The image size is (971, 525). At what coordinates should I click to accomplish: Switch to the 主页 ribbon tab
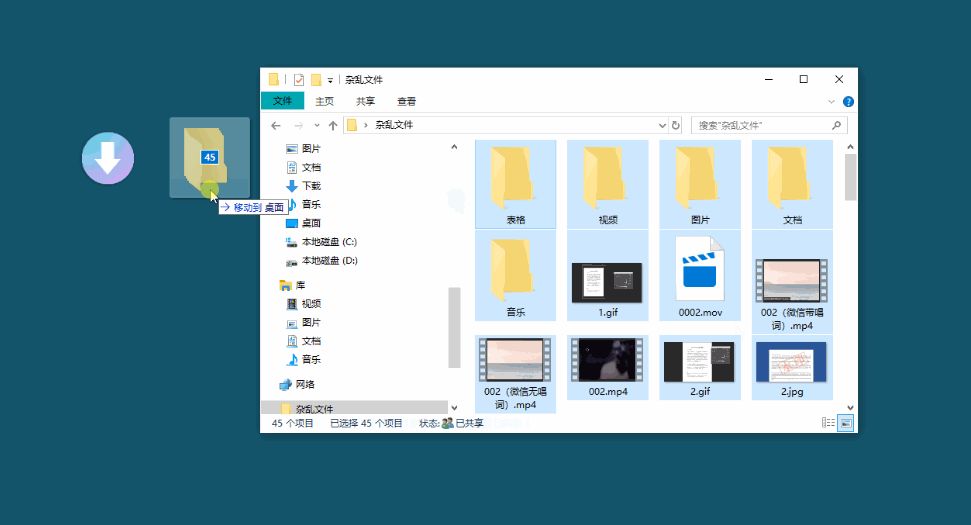(x=324, y=101)
